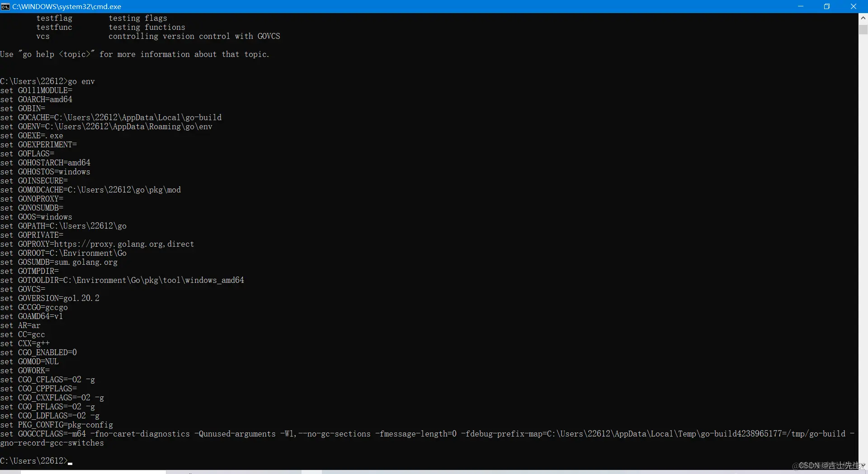
Task: Click the CGO_LDFLAGS line
Action: (x=50, y=416)
